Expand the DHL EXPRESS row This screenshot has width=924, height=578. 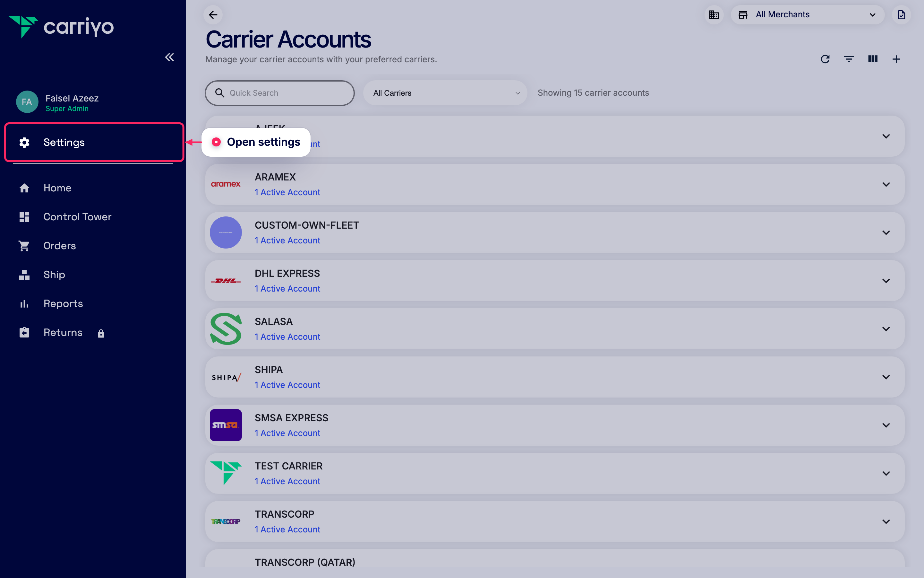click(x=886, y=281)
